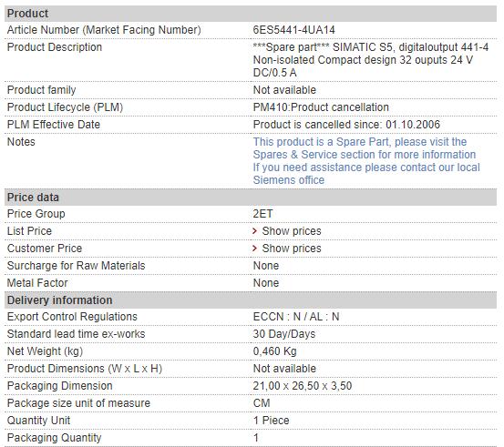Select packaging dimension 21,00 x 26,50 x 3,50
This screenshot has height=447, width=504.
303,386
